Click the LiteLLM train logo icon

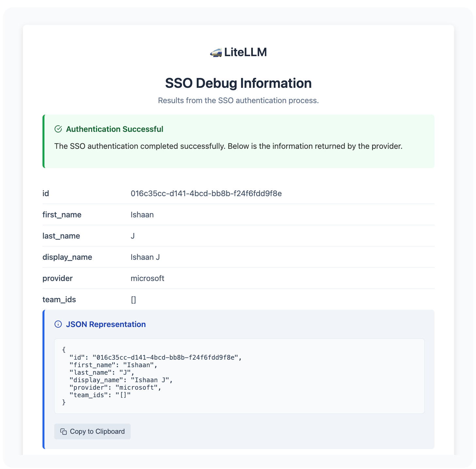click(x=216, y=52)
